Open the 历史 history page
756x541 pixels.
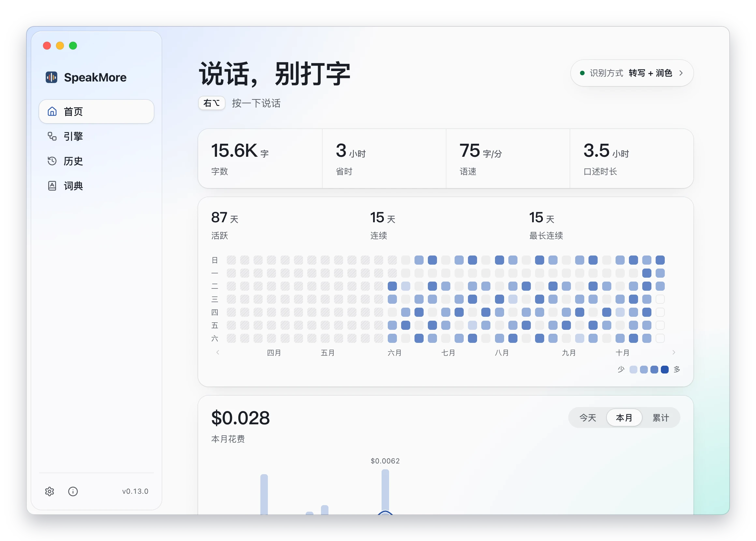(x=96, y=161)
